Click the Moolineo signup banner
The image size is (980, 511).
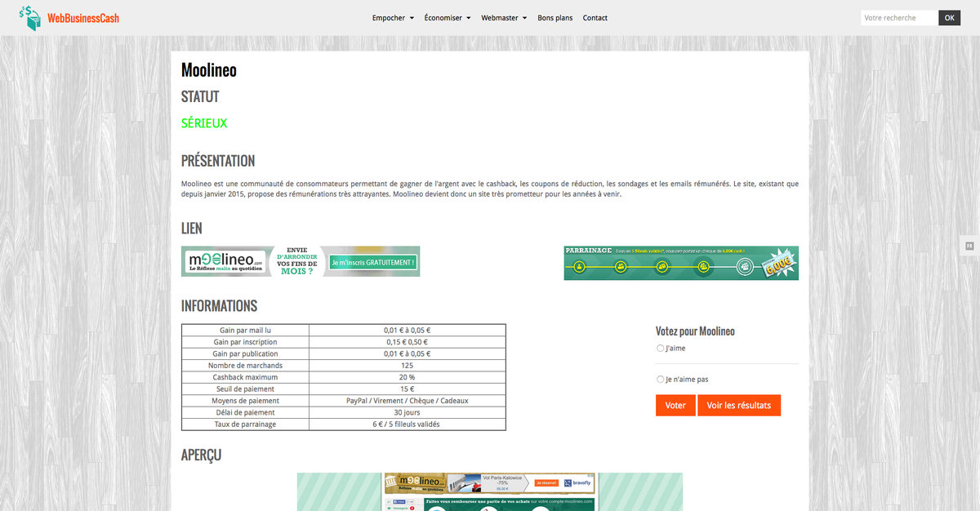301,261
